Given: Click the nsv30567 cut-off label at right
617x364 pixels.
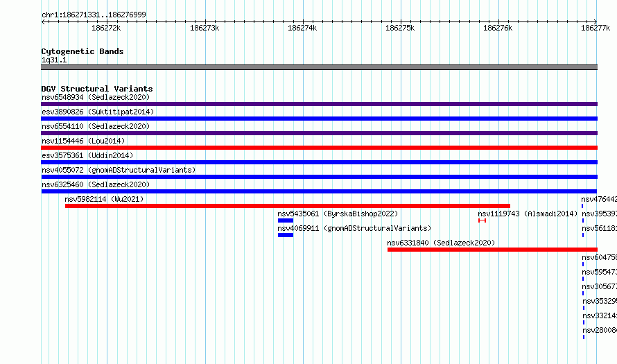Looking at the screenshot, I should click(x=599, y=286).
